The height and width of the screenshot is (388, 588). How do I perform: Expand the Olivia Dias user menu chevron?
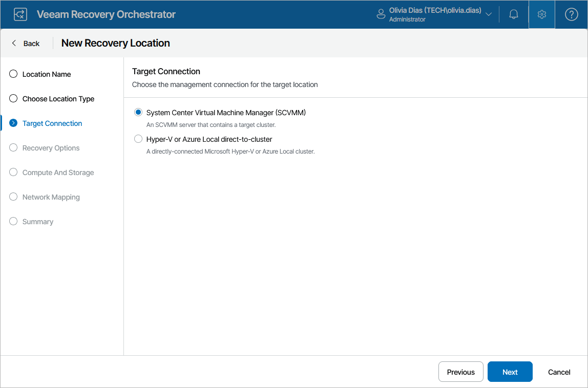coord(489,14)
